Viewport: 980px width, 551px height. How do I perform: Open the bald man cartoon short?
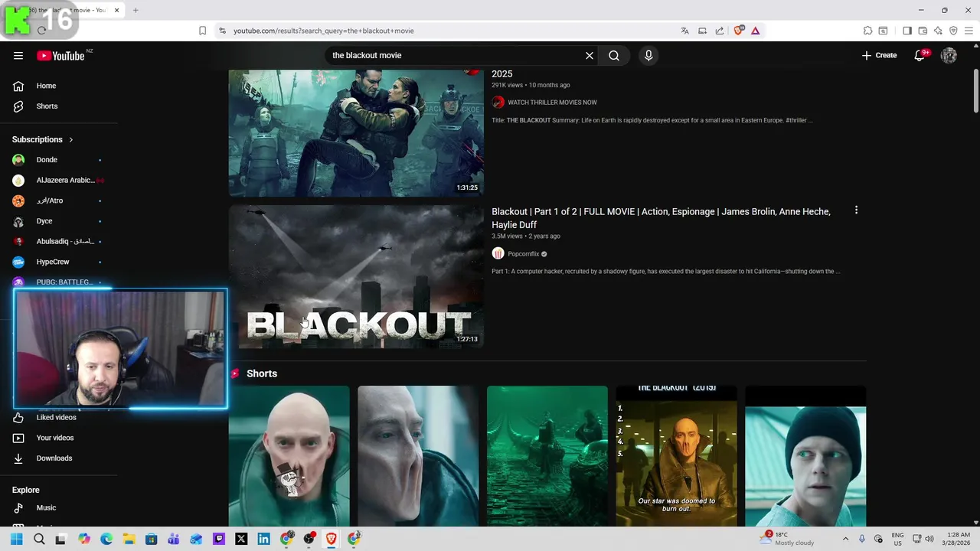tap(289, 456)
